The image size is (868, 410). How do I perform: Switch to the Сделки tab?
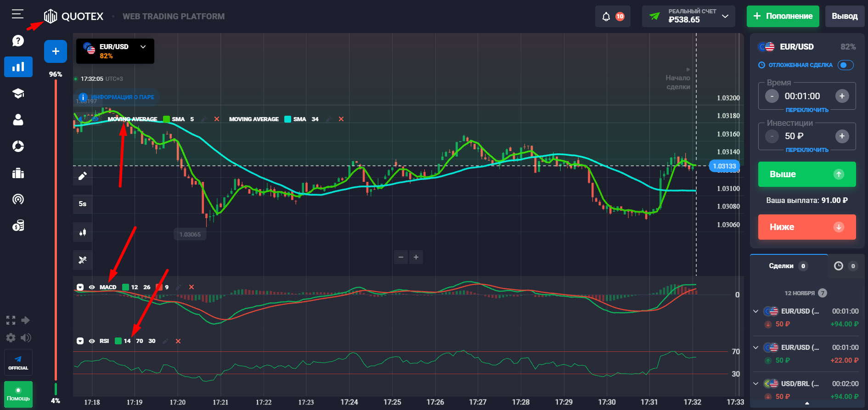pyautogui.click(x=789, y=266)
